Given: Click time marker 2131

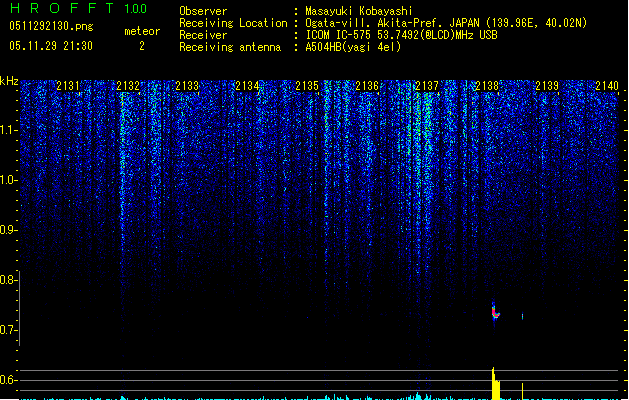Looking at the screenshot, I should [68, 86].
